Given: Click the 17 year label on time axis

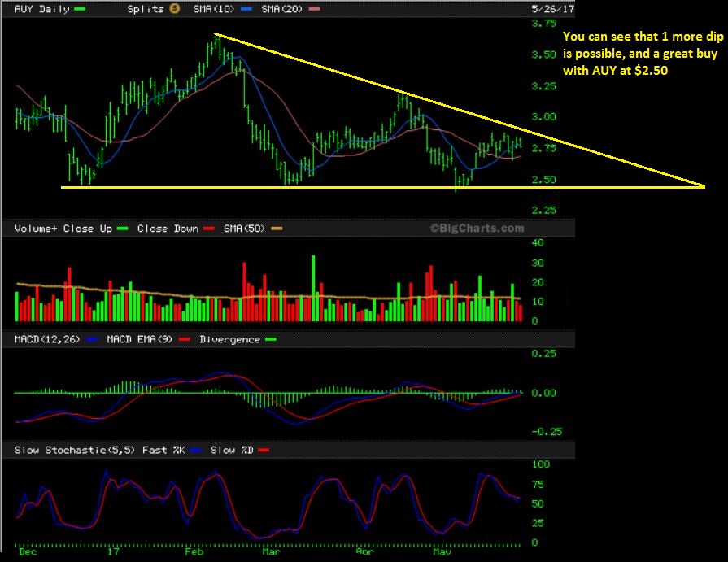Looking at the screenshot, I should [113, 551].
